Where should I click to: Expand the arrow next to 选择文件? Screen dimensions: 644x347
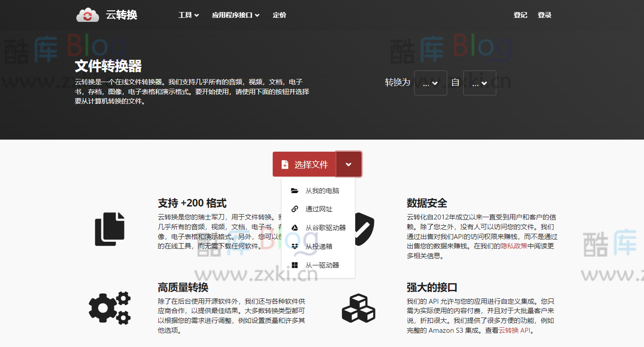coord(349,164)
